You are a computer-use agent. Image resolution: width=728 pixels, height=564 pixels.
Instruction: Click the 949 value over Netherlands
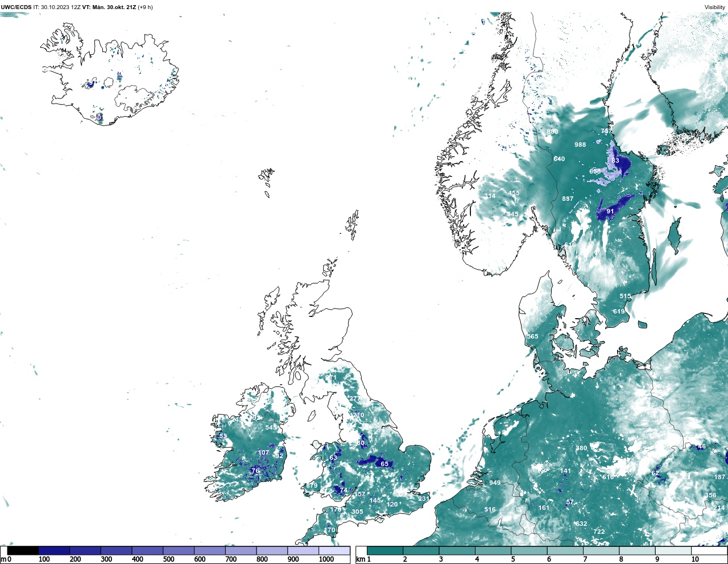[495, 483]
